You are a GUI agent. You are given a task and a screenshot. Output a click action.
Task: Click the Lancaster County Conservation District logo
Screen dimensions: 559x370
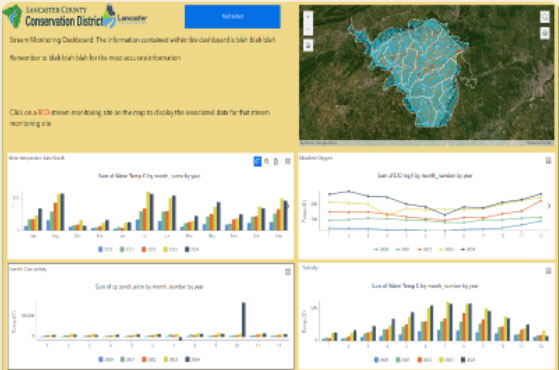(53, 16)
